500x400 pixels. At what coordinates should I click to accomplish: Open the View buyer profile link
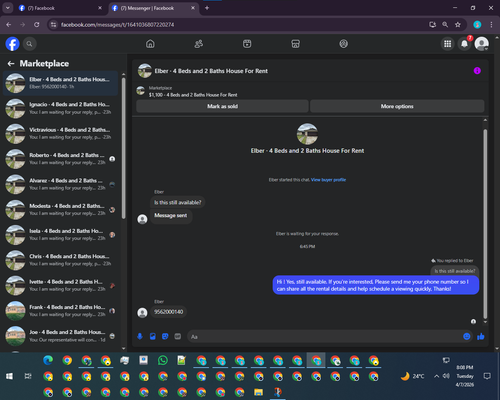pos(328,180)
